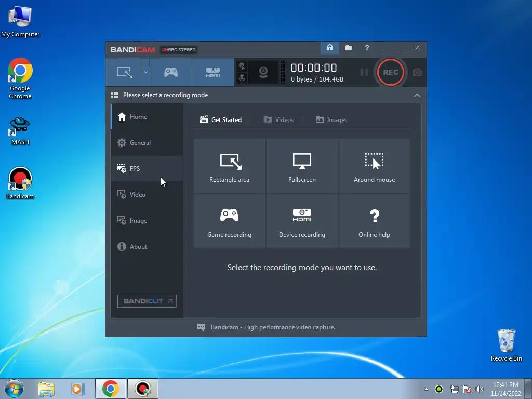Click the '0 bytes / 104.4GB' storage text

[317, 79]
